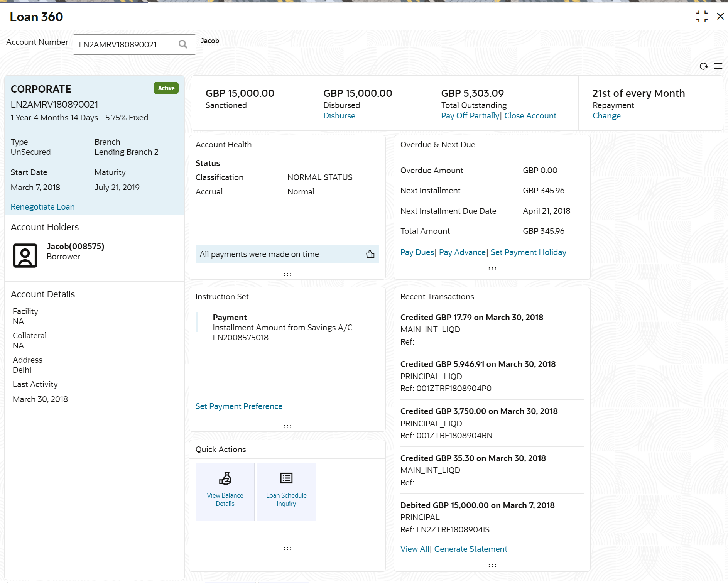Click the CORPORATE loan heading

tap(41, 89)
